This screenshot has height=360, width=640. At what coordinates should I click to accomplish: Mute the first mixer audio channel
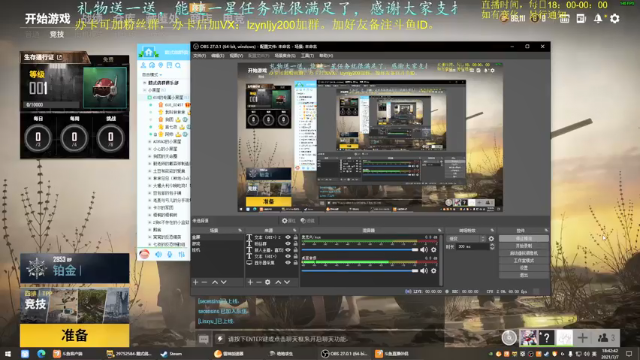point(424,250)
